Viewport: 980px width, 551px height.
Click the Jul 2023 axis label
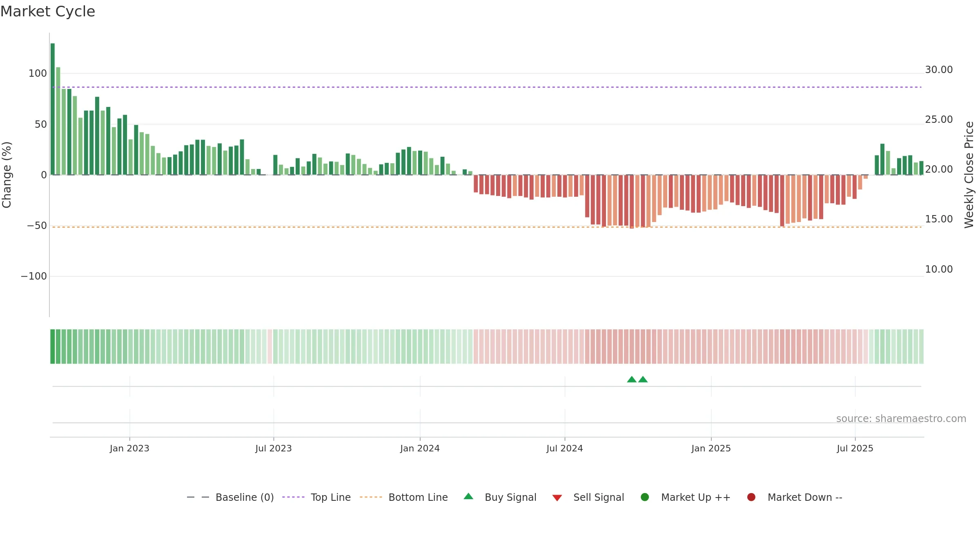click(x=274, y=448)
